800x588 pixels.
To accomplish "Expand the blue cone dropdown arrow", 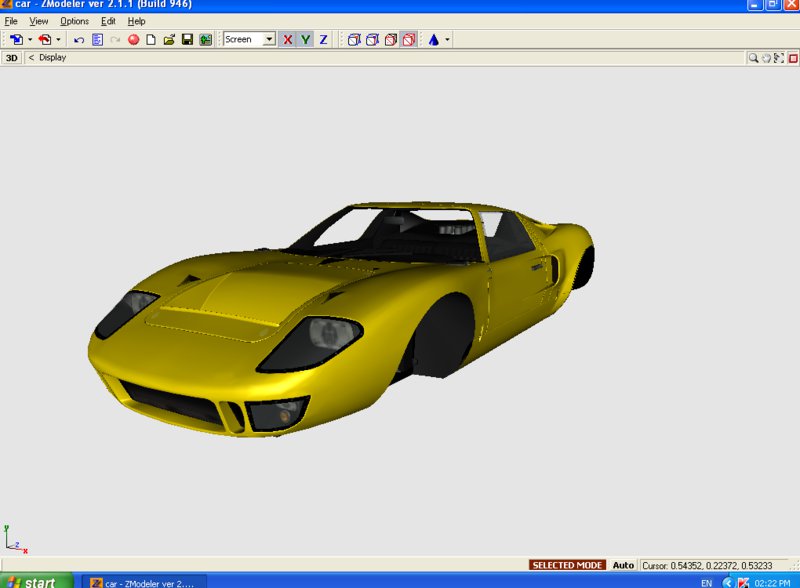I will click(x=447, y=40).
